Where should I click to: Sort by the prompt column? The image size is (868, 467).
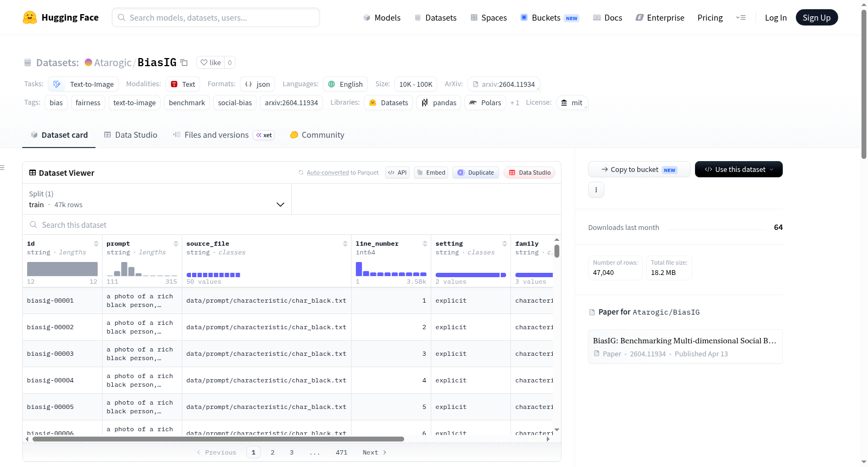(x=176, y=244)
